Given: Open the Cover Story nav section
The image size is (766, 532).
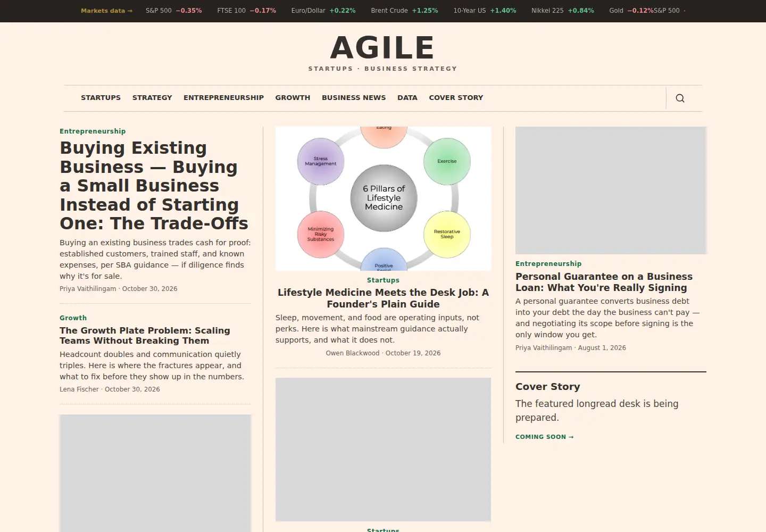Looking at the screenshot, I should click(x=456, y=98).
